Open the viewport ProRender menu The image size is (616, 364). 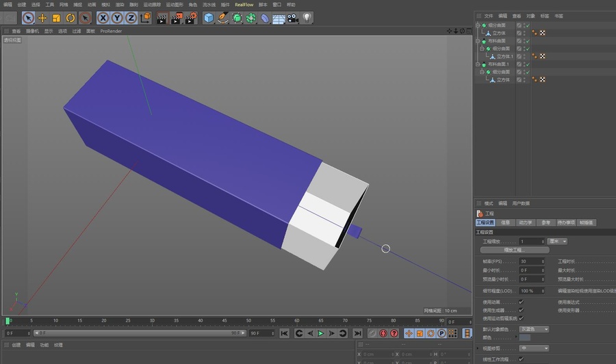point(111,31)
